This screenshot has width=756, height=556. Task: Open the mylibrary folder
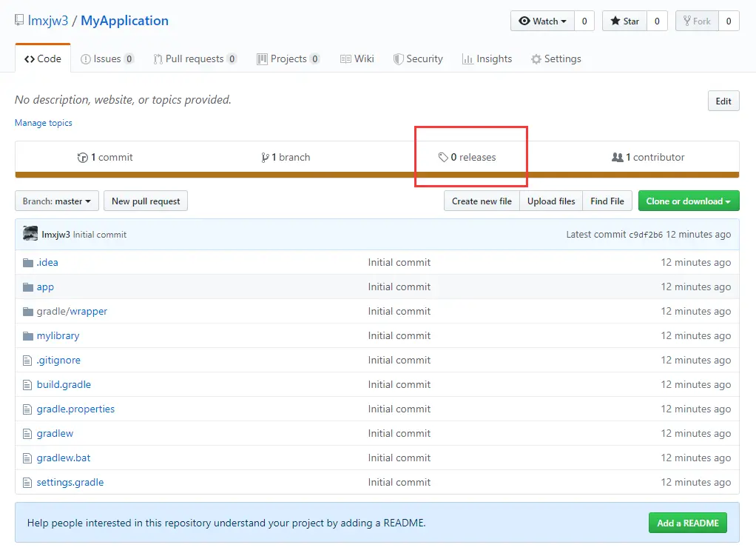click(58, 336)
